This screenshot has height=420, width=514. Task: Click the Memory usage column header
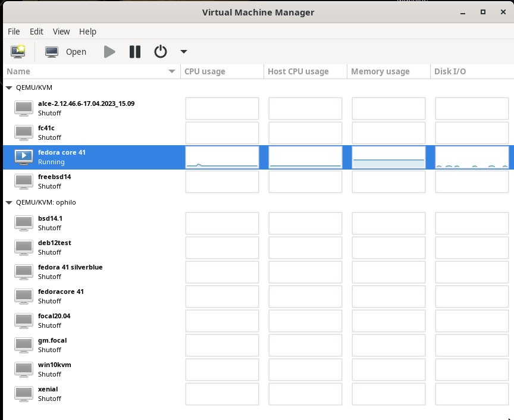pyautogui.click(x=388, y=71)
